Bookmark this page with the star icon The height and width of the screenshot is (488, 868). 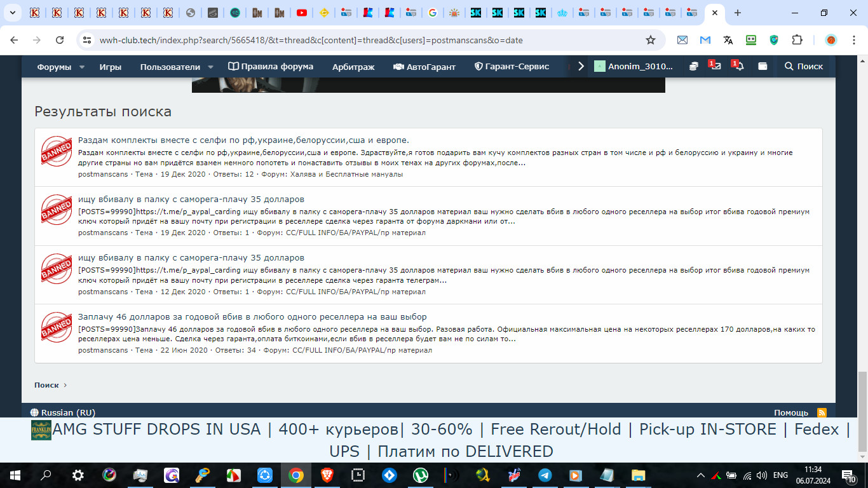pos(651,40)
